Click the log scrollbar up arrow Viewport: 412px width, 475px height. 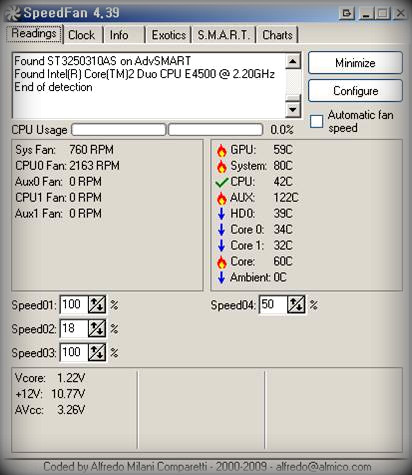click(293, 61)
